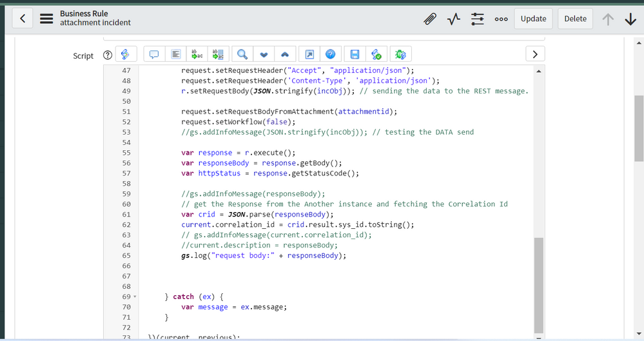Click current.correlation_id assignment line 62
This screenshot has height=341, width=644.
(298, 224)
